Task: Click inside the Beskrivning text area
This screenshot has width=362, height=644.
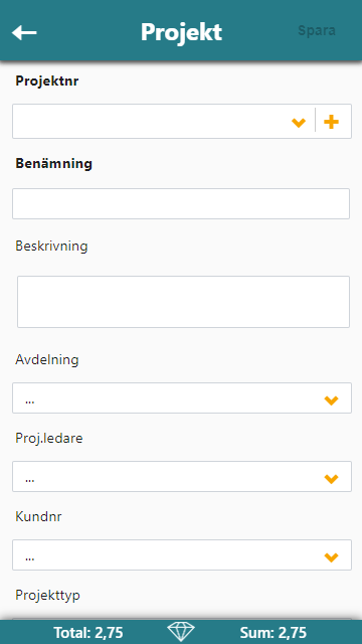Action: click(183, 302)
